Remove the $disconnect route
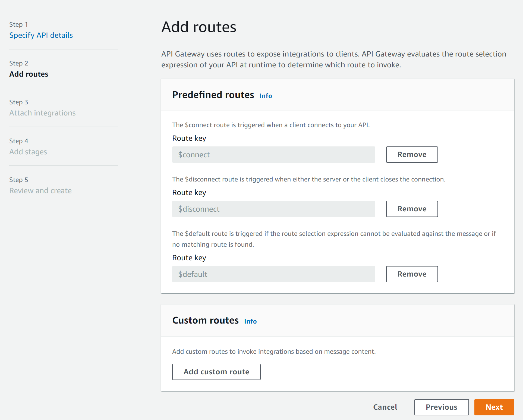 (412, 209)
